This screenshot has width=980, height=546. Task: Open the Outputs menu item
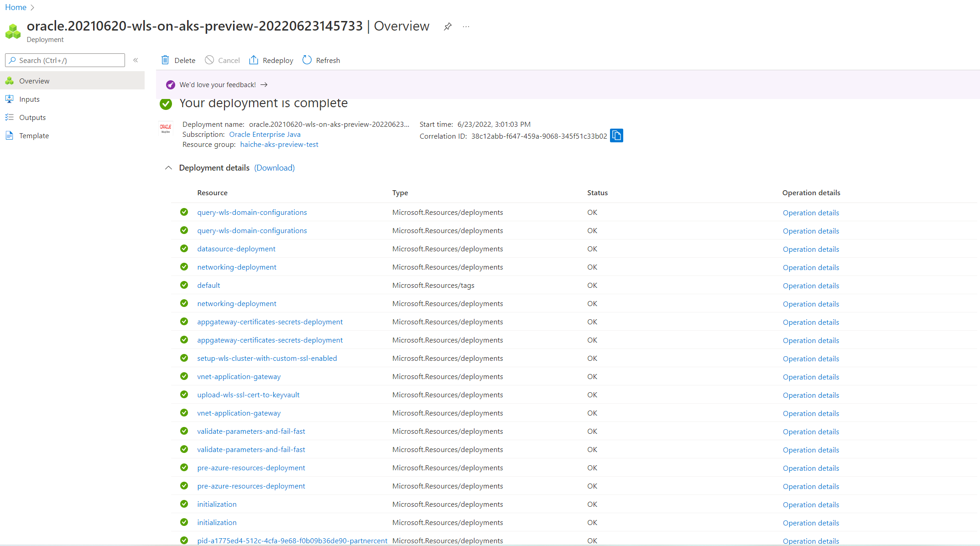[32, 117]
